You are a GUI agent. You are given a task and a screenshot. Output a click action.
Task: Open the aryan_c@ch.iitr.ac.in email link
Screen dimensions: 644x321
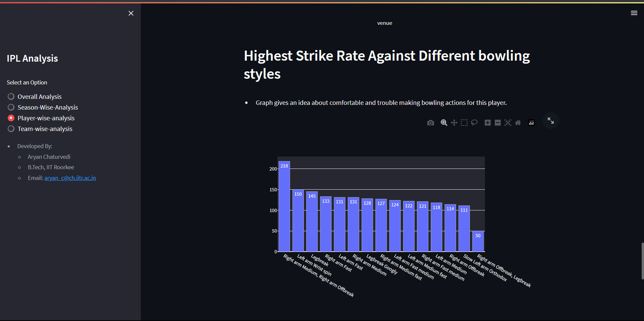pos(70,178)
